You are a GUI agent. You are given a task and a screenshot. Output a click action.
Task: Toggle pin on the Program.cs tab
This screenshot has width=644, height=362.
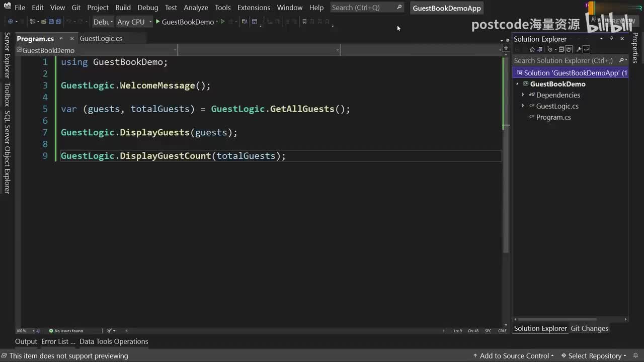pos(61,38)
